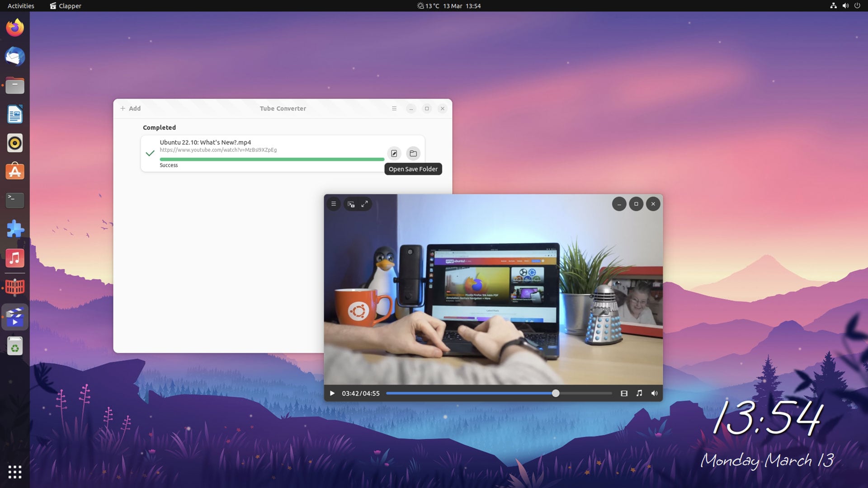This screenshot has width=868, height=488.
Task: Open Rhythmbox from the dock
Action: (x=15, y=143)
